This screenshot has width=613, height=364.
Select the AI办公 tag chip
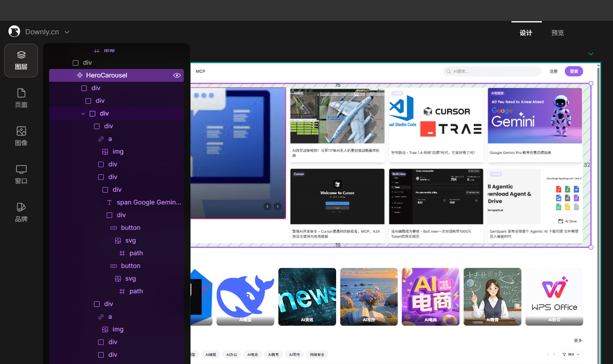tap(232, 355)
